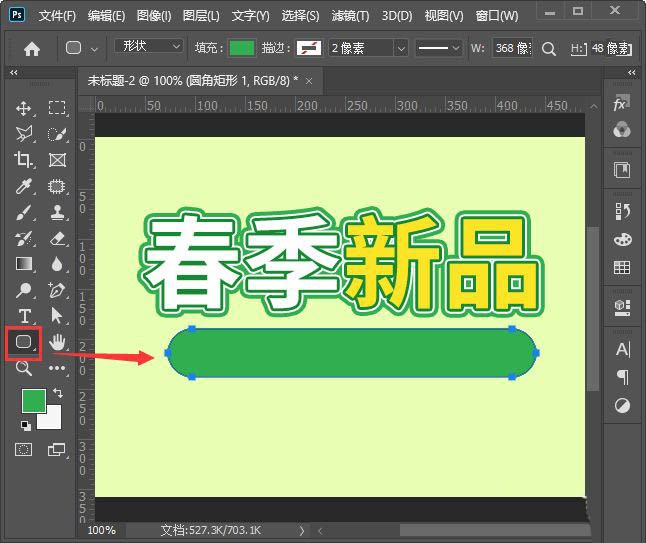Open the stroke line style dropdown
Screen dimensions: 646x543
(438, 48)
